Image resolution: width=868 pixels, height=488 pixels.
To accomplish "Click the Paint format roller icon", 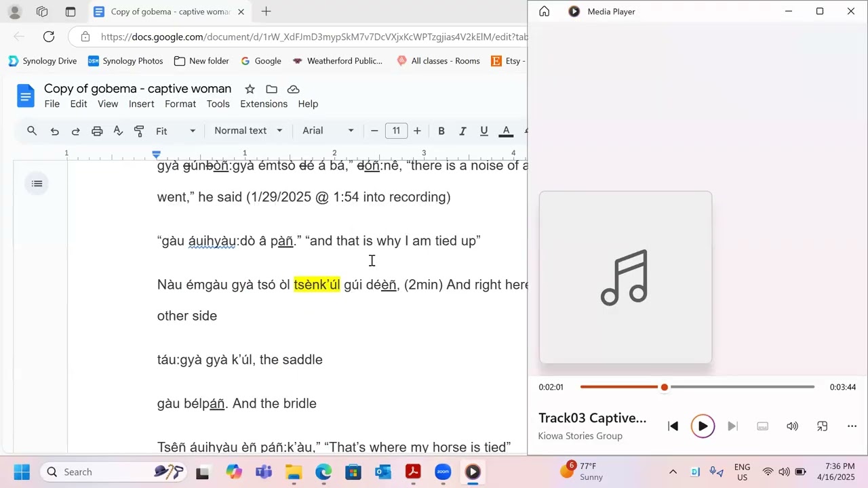I will (x=139, y=131).
